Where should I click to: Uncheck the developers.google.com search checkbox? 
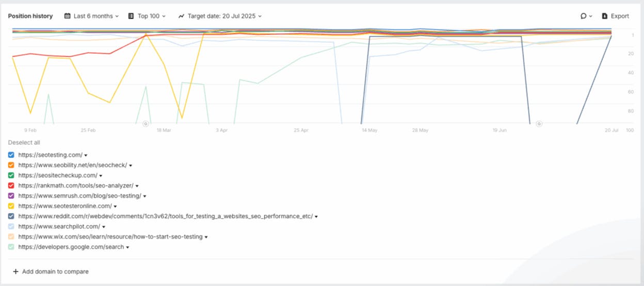[x=11, y=247]
